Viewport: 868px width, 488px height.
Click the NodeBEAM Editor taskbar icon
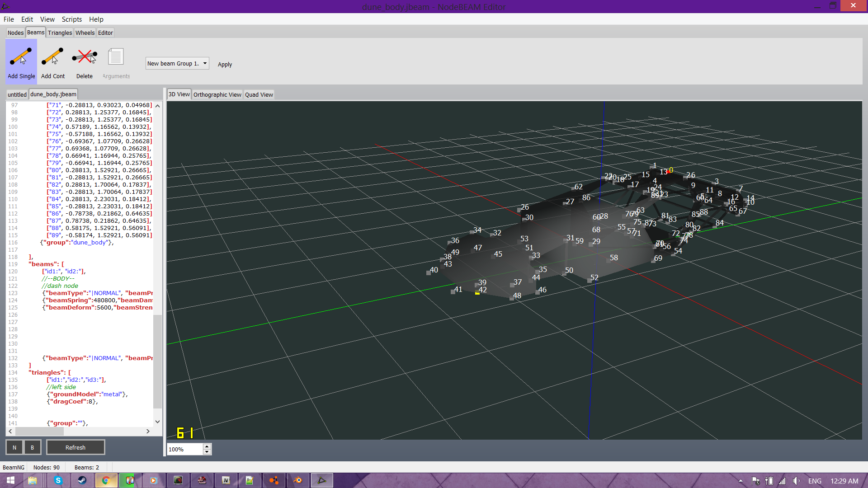(x=322, y=480)
